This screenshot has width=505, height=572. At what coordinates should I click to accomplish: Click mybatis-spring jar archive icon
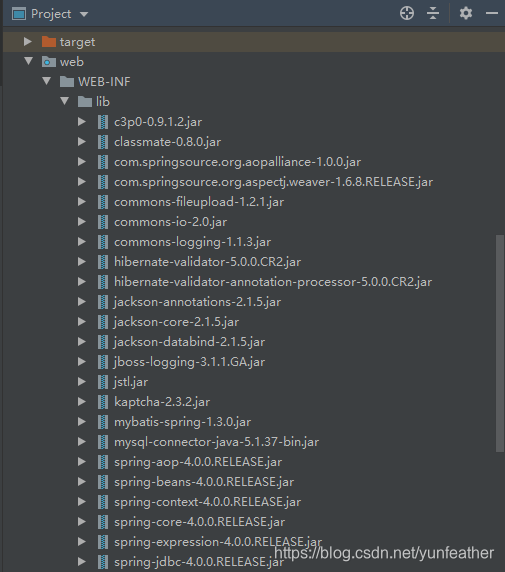coord(103,422)
